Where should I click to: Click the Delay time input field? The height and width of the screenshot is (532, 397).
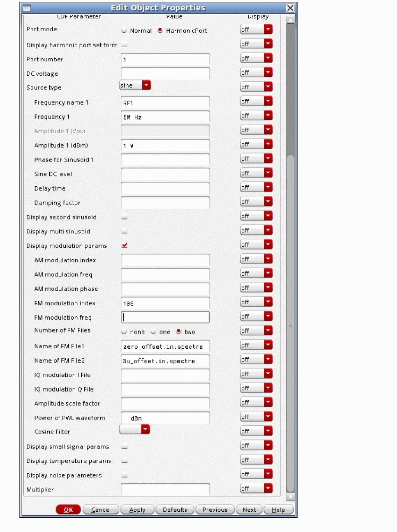point(165,188)
